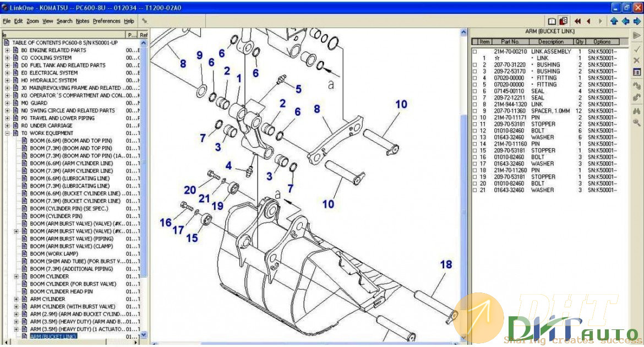Expand ARM (2.9M) (ARM AND BUCKET CYLIND... node
644x347 pixels.
point(16,314)
